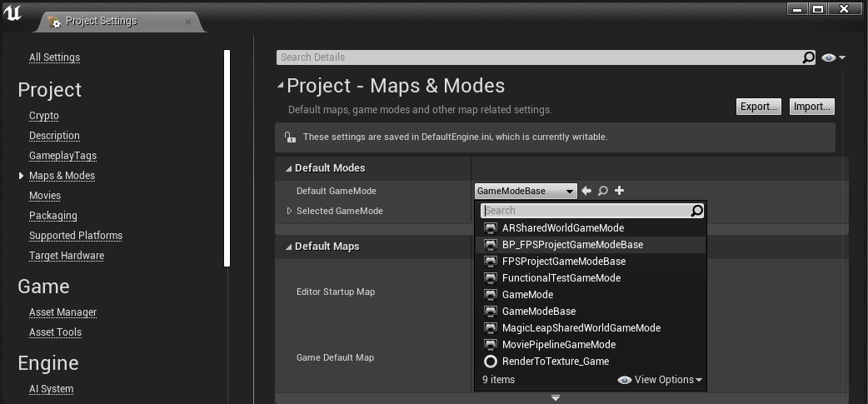Click the magnifier in class picker search
Image resolution: width=868 pixels, height=404 pixels.
pyautogui.click(x=696, y=210)
